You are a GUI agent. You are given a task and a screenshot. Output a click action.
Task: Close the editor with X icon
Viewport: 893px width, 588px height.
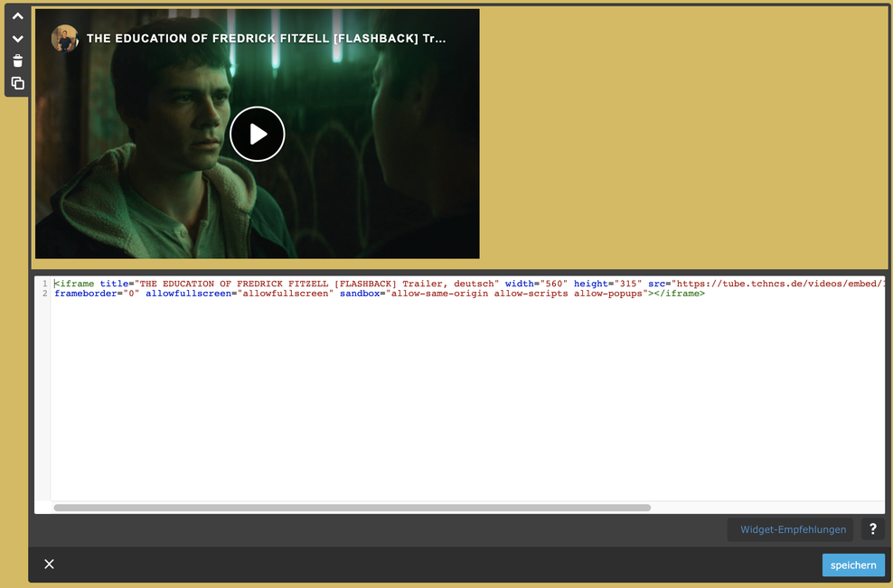tap(50, 565)
